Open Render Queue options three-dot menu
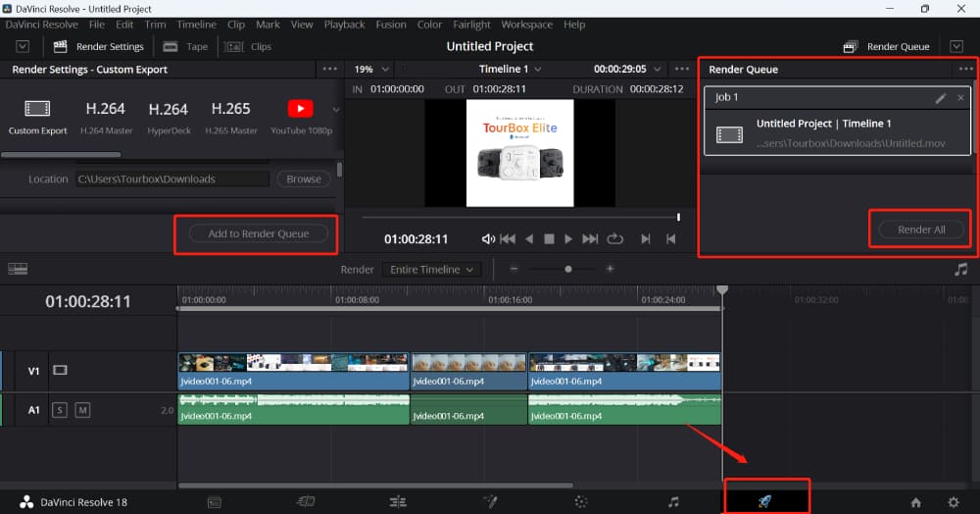980x514 pixels. [966, 69]
